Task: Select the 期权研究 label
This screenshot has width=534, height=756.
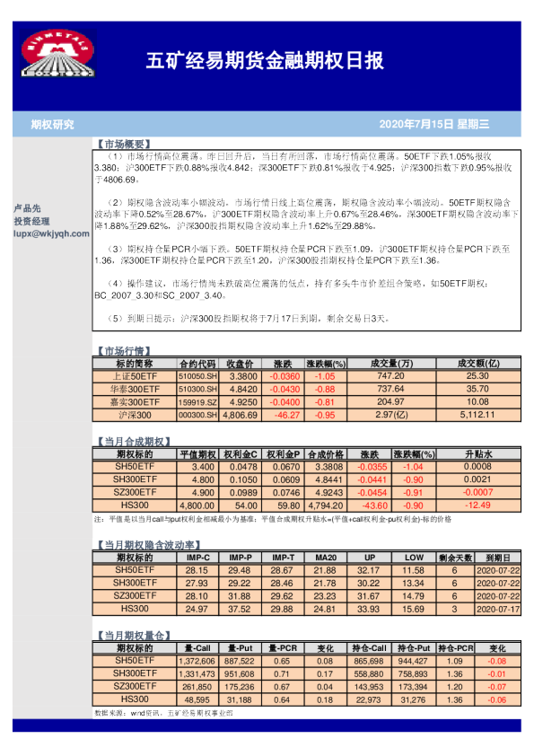Action: pos(53,125)
